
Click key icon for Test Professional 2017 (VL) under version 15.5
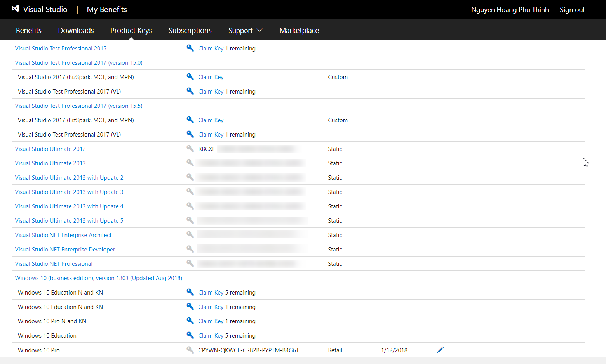click(x=190, y=134)
